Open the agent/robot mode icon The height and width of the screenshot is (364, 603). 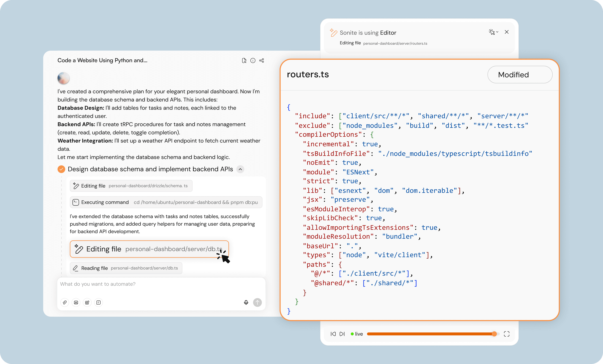[76, 302]
